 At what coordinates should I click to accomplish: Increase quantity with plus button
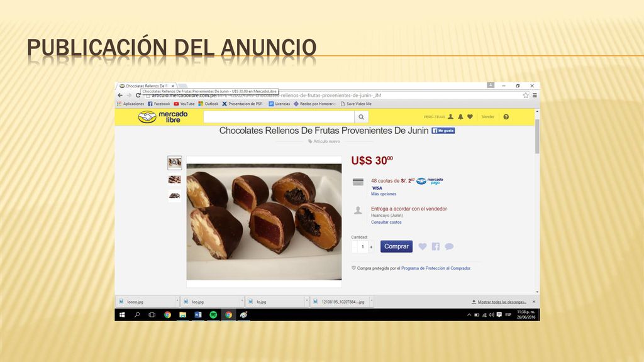click(x=371, y=246)
